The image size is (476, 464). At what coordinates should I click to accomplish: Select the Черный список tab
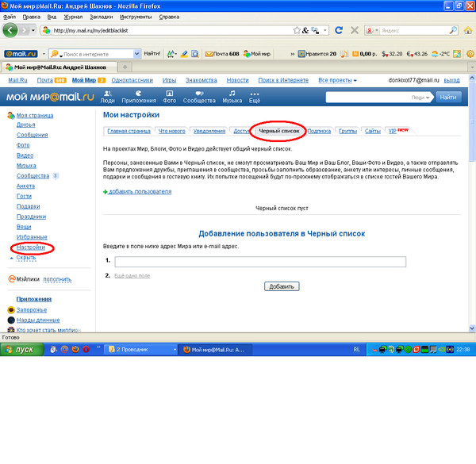279,131
